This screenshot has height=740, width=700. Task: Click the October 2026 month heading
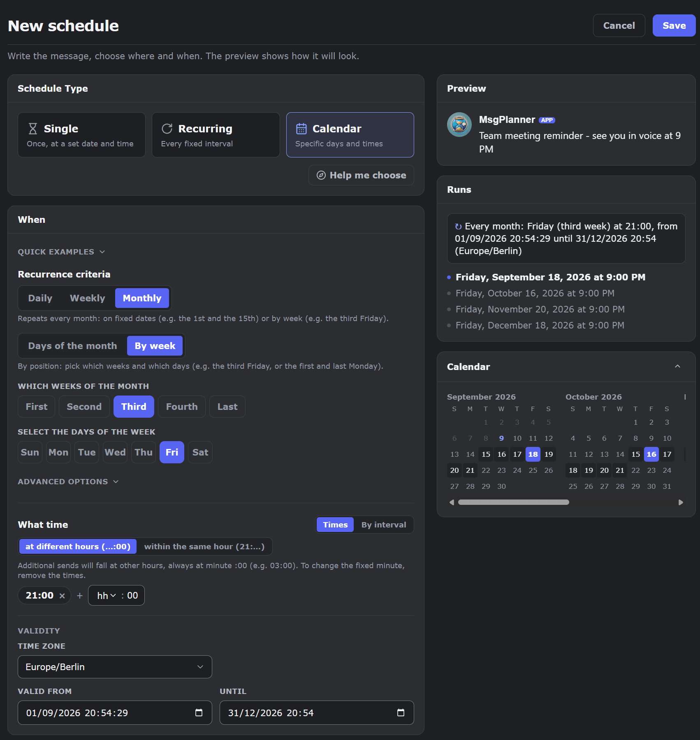point(593,397)
